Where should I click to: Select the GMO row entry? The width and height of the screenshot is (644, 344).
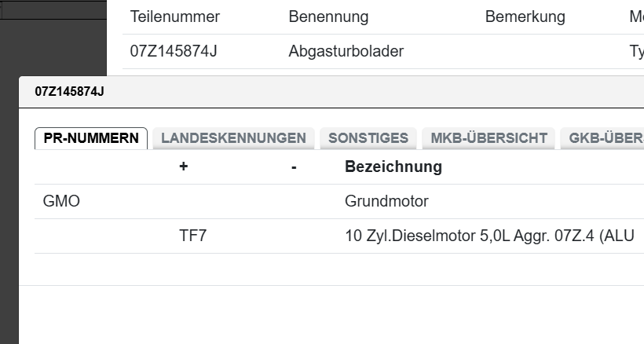coord(61,201)
